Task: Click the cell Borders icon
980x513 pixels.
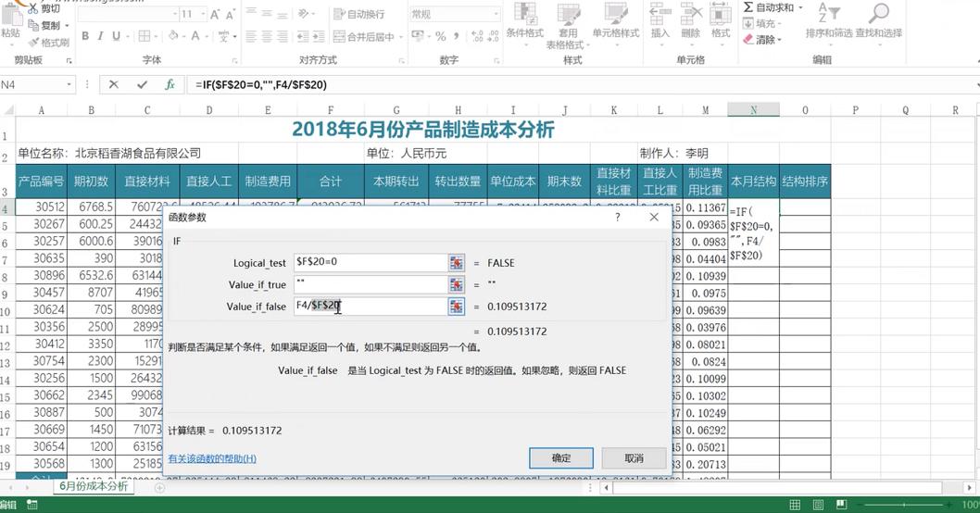Action: [144, 36]
